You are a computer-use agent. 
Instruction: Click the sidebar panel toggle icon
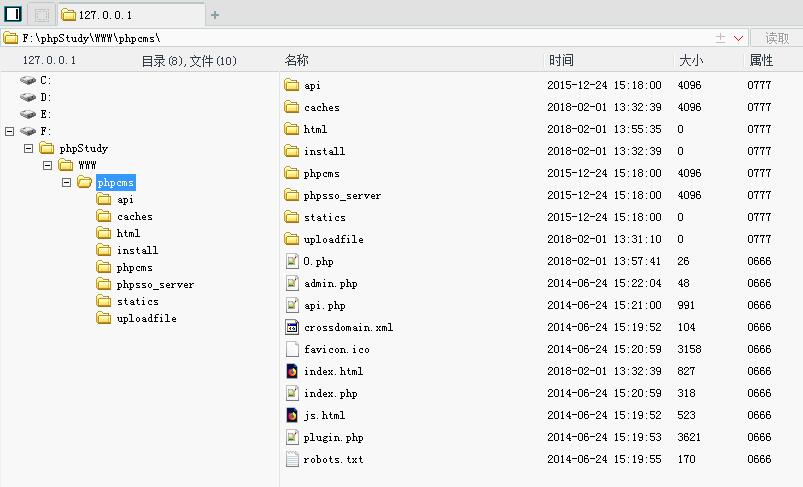(13, 14)
